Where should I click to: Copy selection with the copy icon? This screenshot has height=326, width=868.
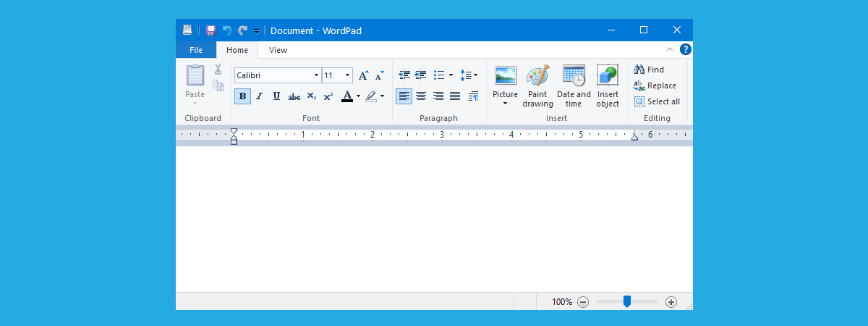click(218, 85)
